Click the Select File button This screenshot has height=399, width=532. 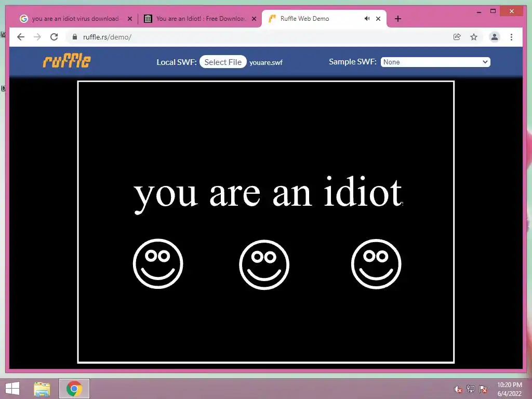pos(223,62)
